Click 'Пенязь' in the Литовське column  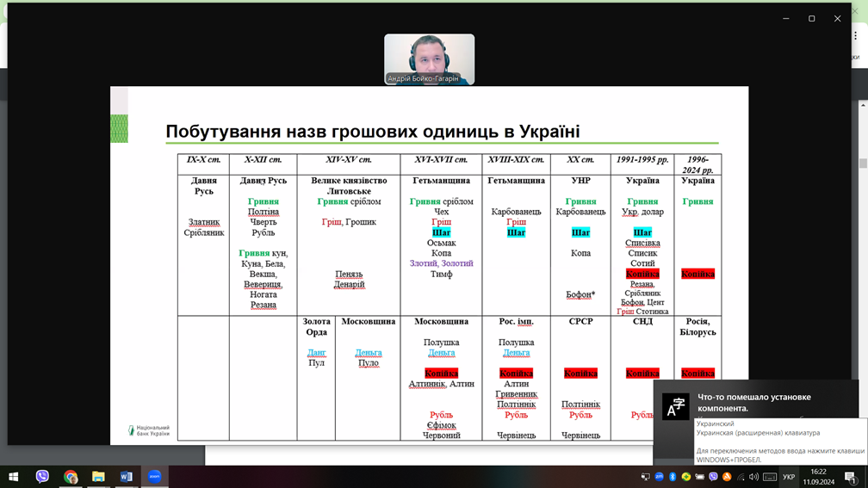(x=349, y=274)
